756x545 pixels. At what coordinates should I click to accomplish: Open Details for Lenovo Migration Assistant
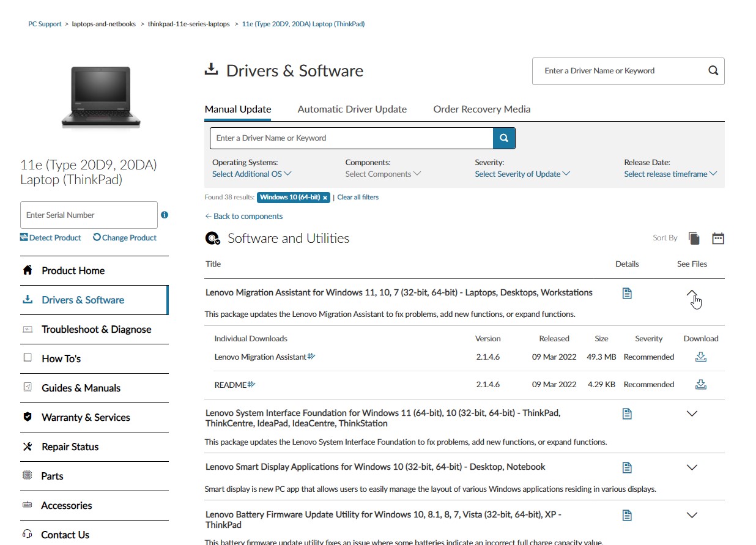pos(626,292)
